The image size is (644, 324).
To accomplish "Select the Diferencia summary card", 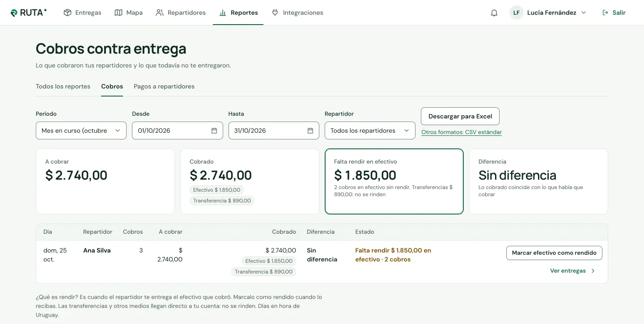I will [538, 181].
